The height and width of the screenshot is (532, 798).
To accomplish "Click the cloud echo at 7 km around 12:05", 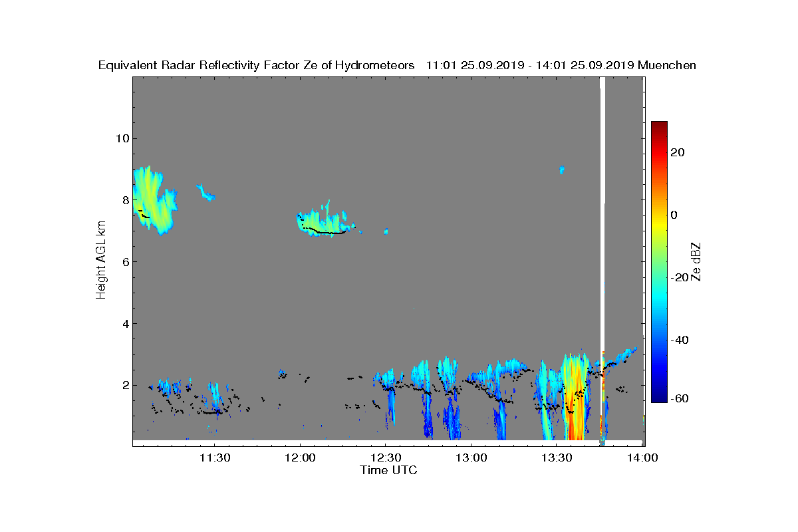I will [323, 221].
